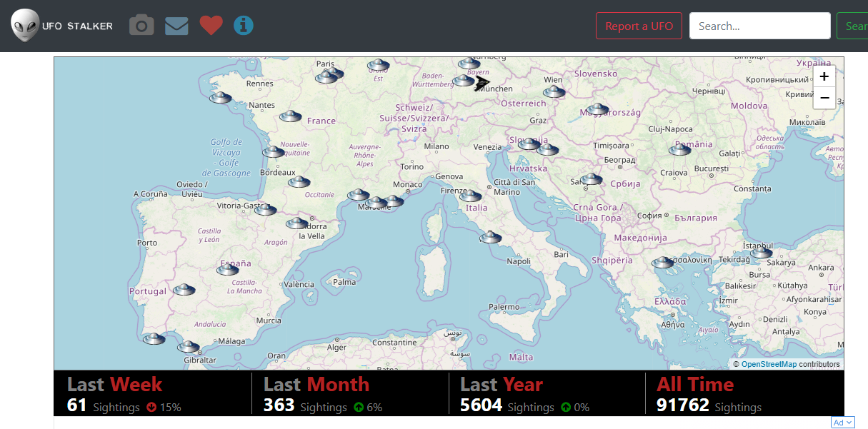868x429 pixels.
Task: Select the UFO marker near İstanbul
Action: 762,252
